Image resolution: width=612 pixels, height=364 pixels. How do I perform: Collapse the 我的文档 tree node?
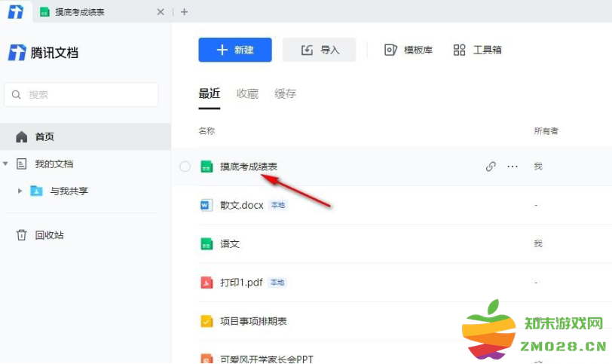click(6, 164)
